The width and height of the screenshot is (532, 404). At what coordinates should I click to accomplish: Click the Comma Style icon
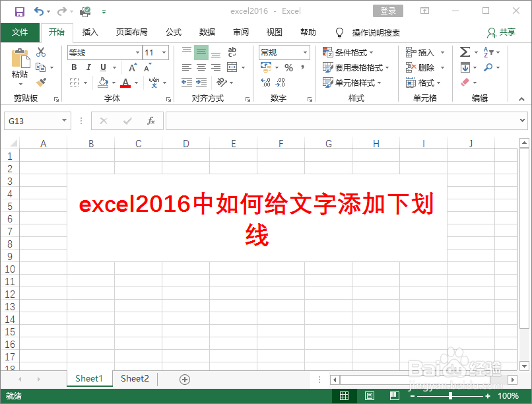[302, 67]
